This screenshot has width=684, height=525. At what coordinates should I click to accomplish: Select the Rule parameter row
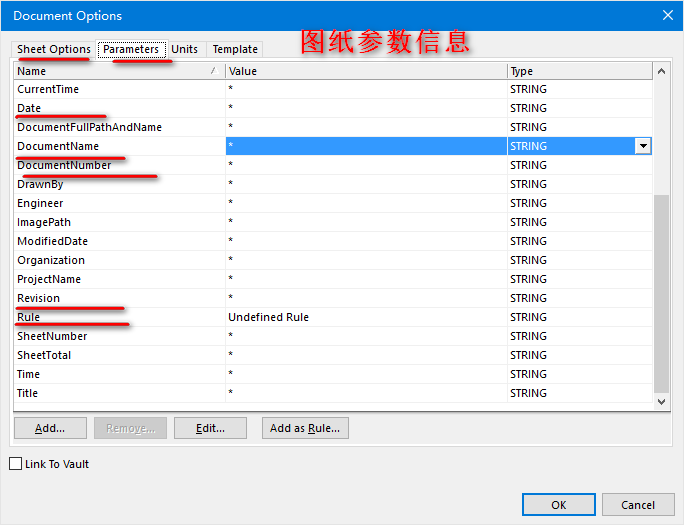tap(28, 317)
